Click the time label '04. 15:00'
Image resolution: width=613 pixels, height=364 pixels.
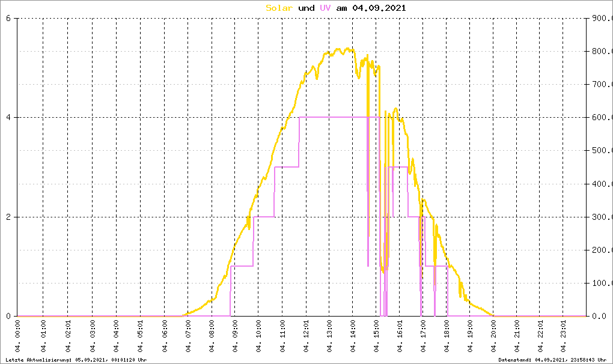pyautogui.click(x=376, y=336)
